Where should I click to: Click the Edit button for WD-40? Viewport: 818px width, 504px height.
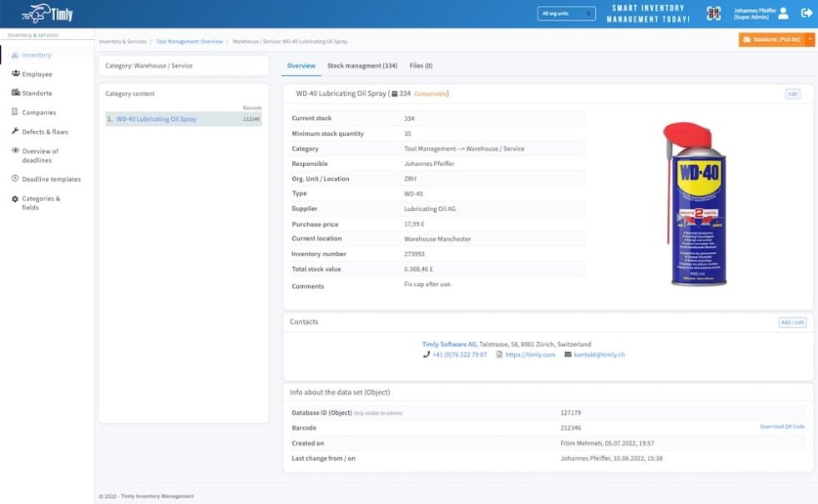[x=792, y=94]
